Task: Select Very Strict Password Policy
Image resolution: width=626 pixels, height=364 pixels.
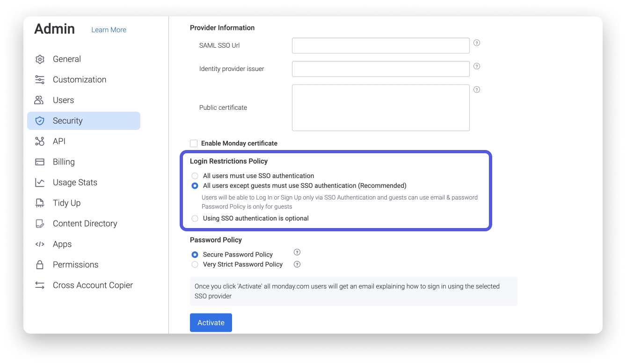Action: 195,264
